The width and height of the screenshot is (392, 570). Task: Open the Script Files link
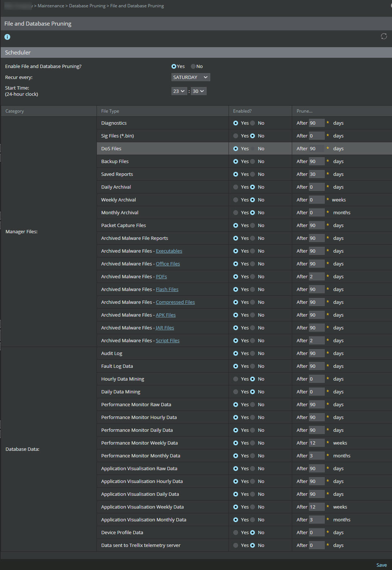pos(167,340)
